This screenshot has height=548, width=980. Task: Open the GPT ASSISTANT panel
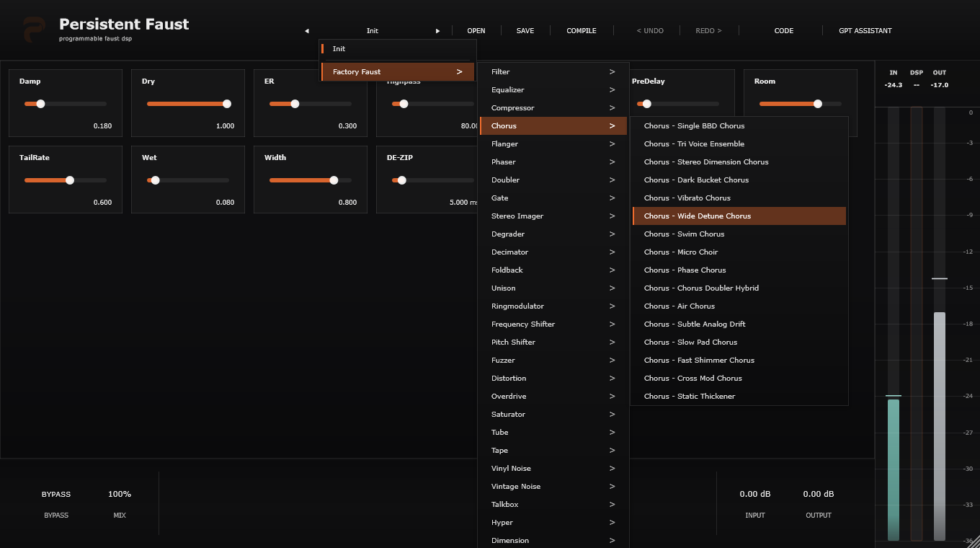[865, 31]
